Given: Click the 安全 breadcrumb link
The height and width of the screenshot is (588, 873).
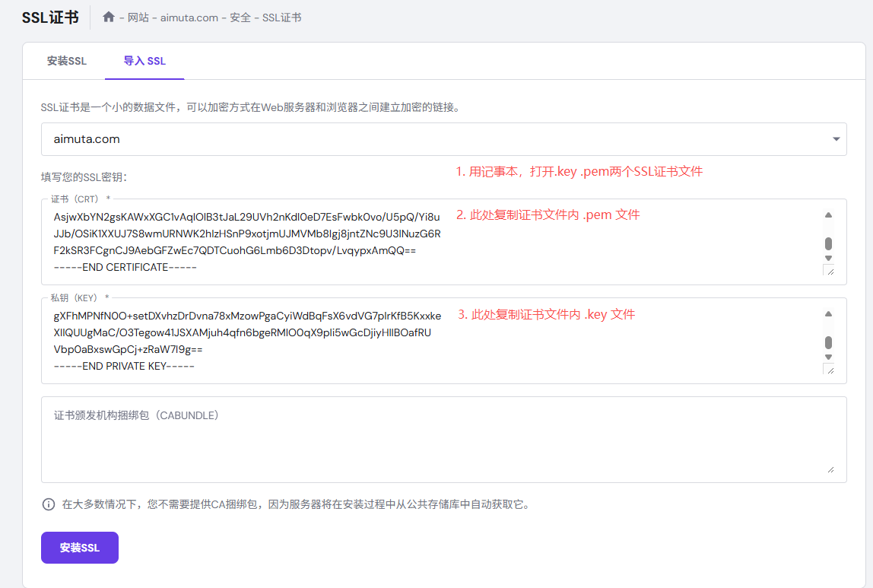Looking at the screenshot, I should point(240,17).
